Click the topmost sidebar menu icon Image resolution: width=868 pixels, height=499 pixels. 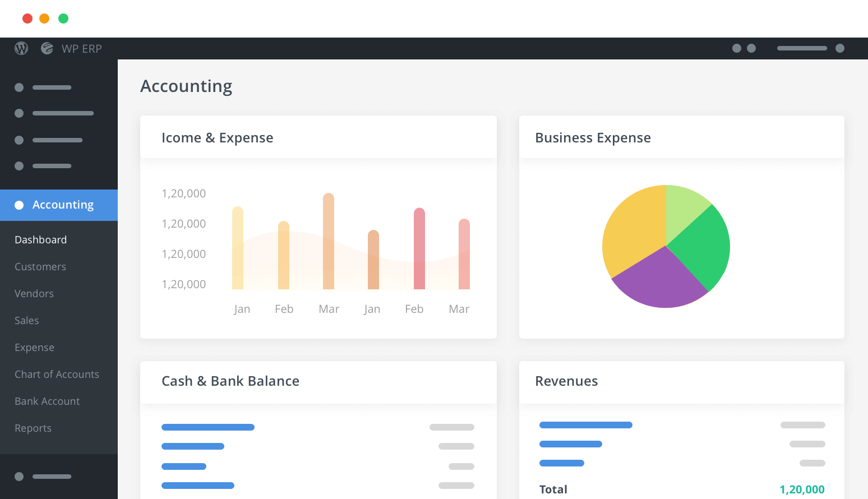19,87
